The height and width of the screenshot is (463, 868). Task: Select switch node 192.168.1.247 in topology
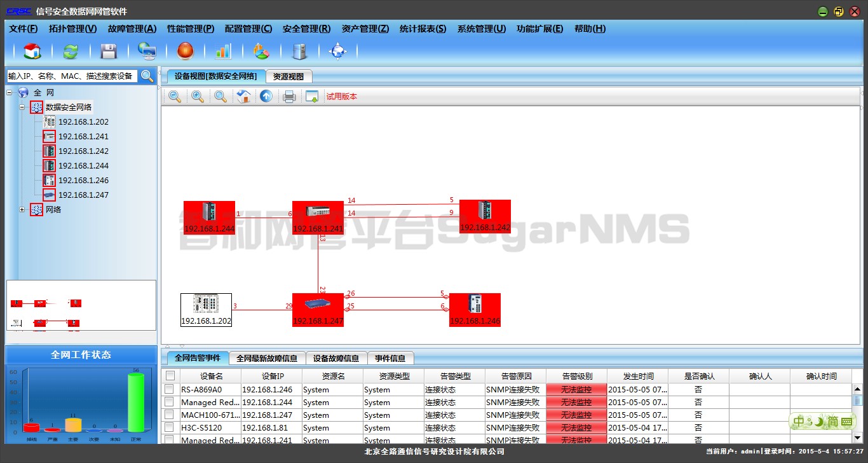(x=318, y=310)
